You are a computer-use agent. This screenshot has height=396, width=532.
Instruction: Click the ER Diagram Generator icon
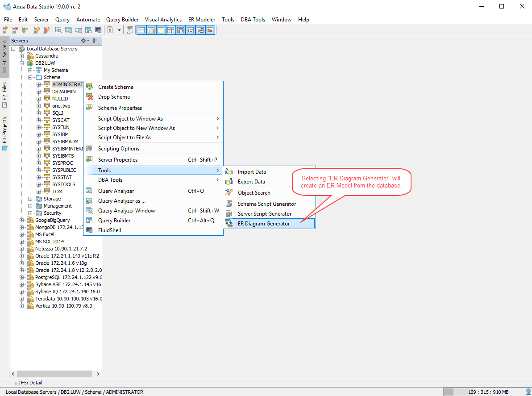click(x=229, y=223)
